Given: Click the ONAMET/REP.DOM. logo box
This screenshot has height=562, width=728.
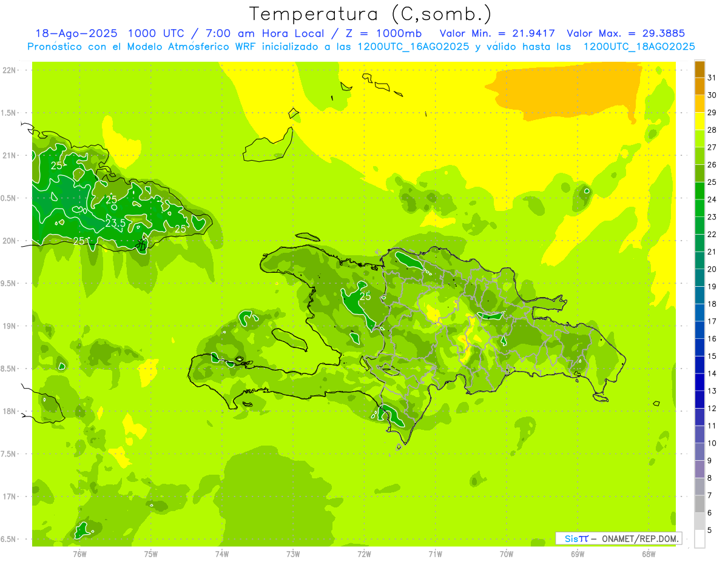Looking at the screenshot, I should click(x=618, y=538).
